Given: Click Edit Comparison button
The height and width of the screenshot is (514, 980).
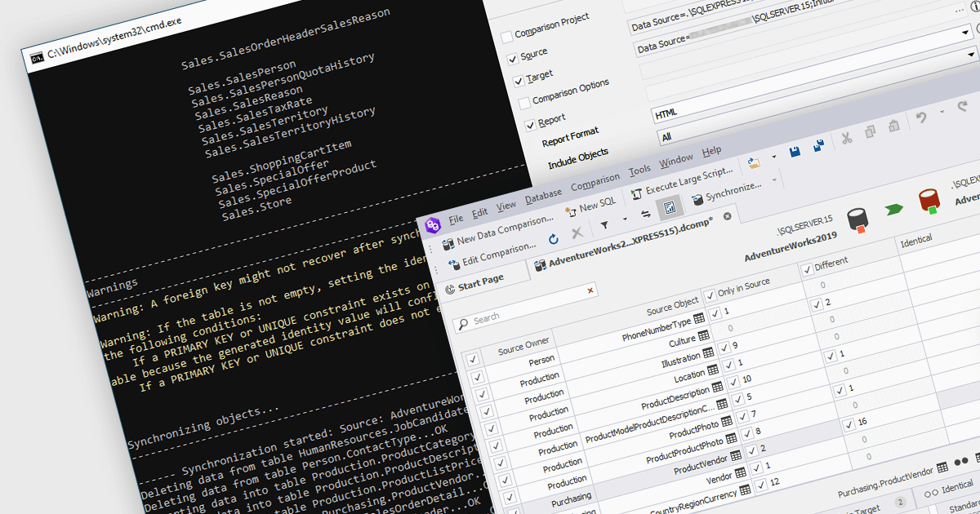Looking at the screenshot, I should coord(491,255).
